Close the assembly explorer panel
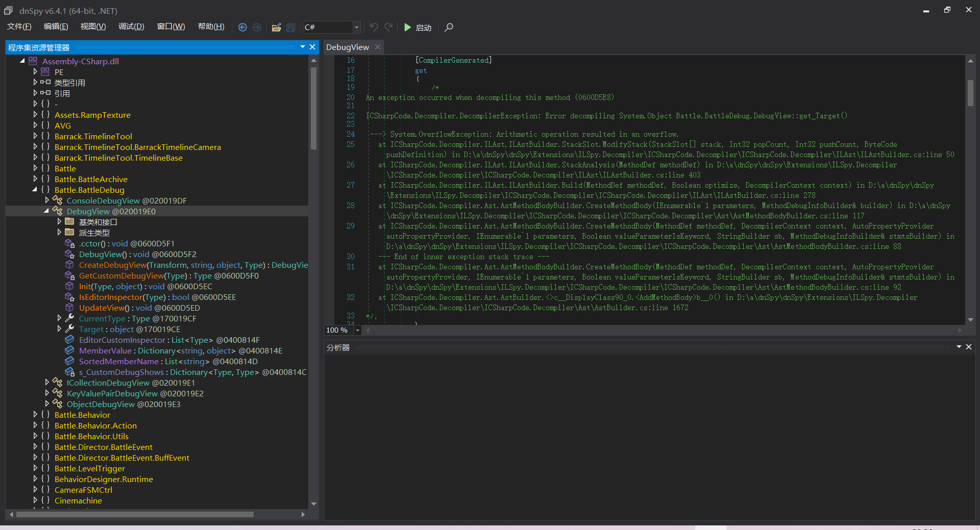Viewport: 980px width, 530px height. point(312,47)
